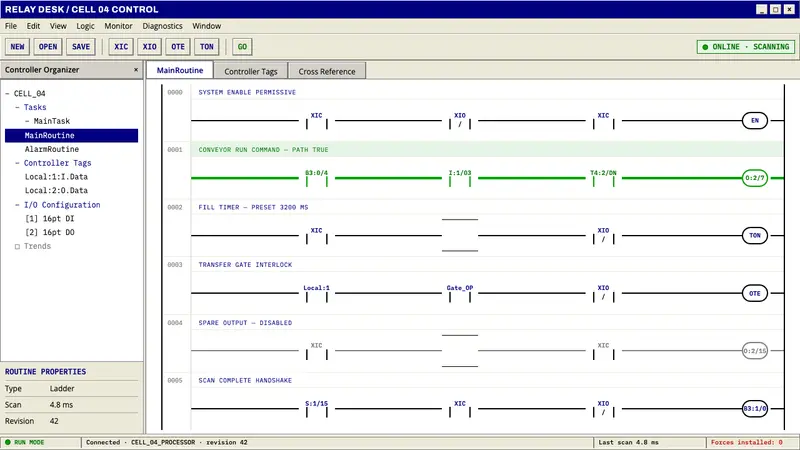Select AlarmRoutine in the organizer tree

point(52,149)
